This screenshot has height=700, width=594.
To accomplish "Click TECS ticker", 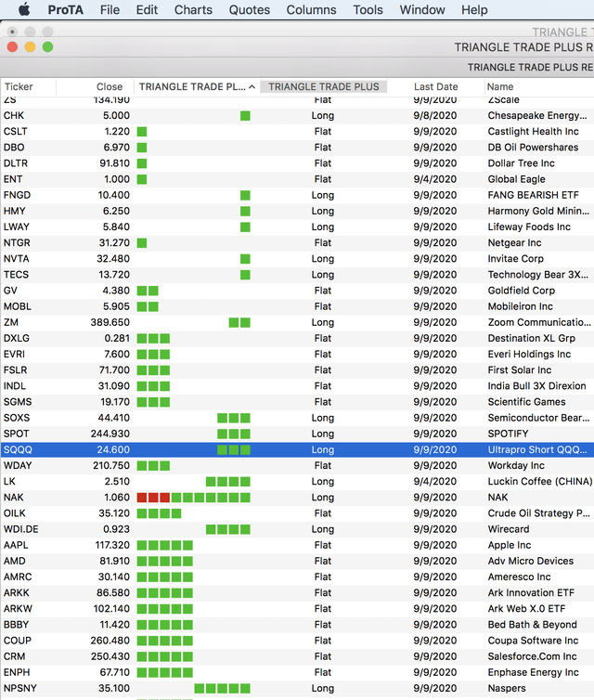I will point(16,275).
